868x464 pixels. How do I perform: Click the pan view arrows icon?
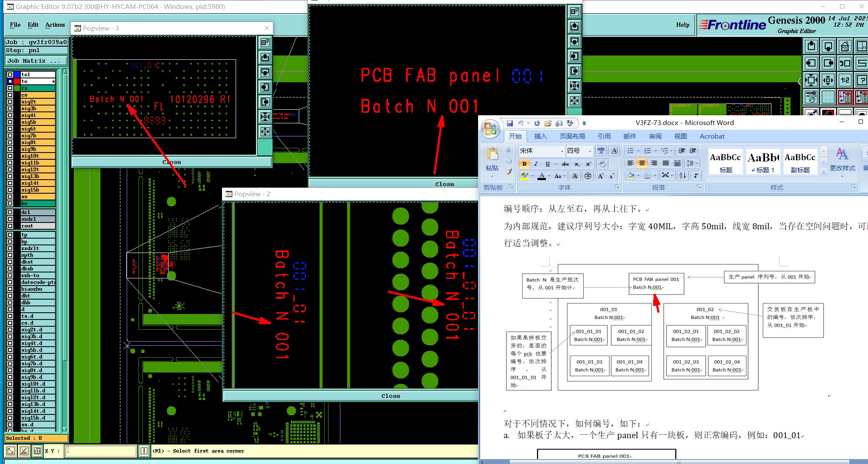[828, 80]
